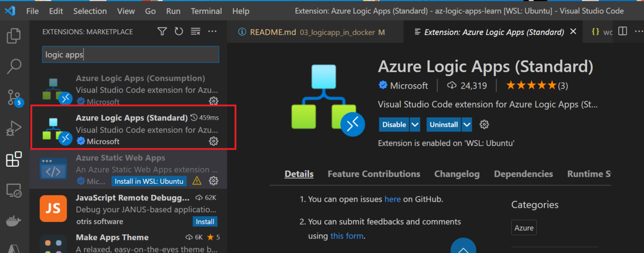Click the VS Code logo in title bar
Screen dimensions: 644x253
point(10,10)
